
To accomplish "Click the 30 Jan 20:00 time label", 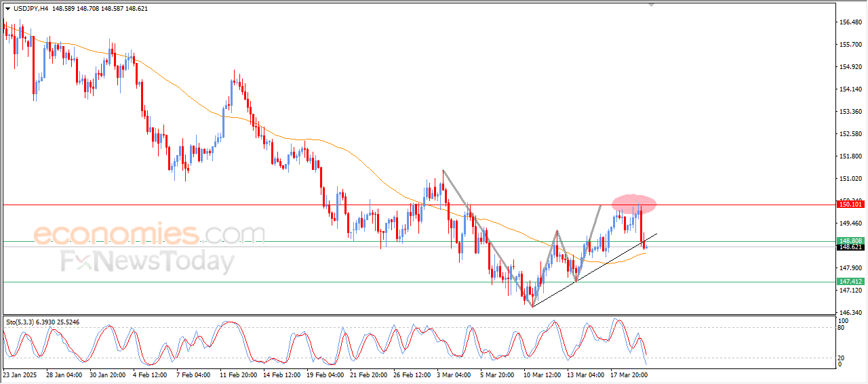I will point(108,374).
